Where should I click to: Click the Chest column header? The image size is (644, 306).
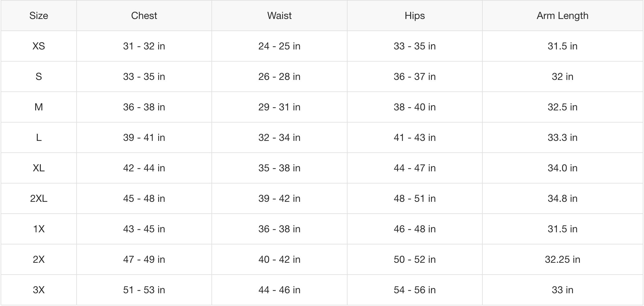[x=144, y=16]
